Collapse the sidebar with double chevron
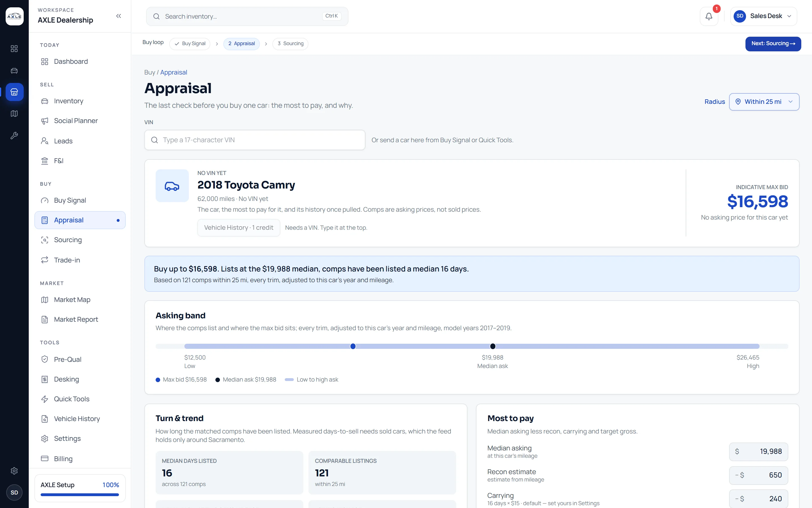Viewport: 812px width, 508px height. click(118, 16)
